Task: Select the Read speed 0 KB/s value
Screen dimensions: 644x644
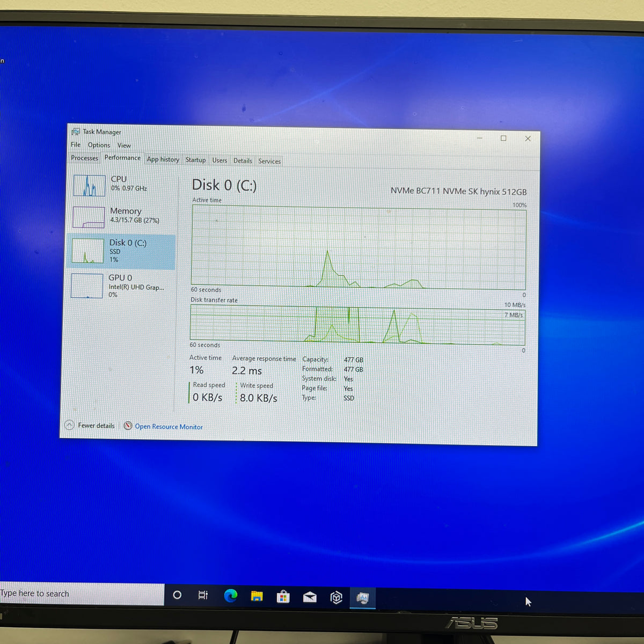Action: click(x=207, y=398)
